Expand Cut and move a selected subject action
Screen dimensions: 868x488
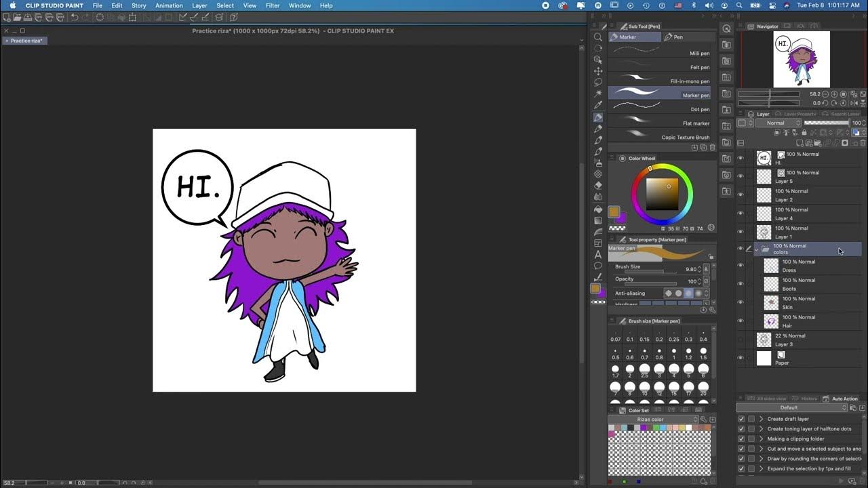coord(761,449)
